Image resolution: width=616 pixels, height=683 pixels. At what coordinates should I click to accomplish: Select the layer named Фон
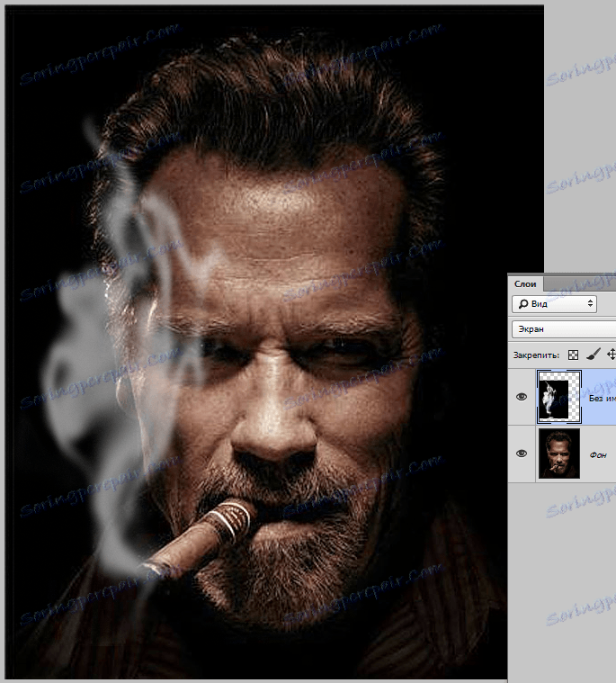coord(598,454)
